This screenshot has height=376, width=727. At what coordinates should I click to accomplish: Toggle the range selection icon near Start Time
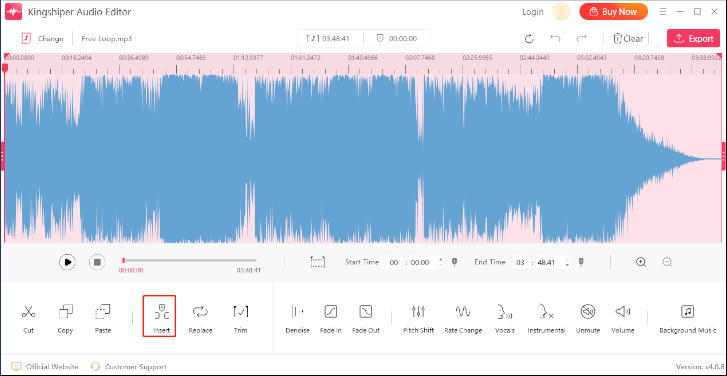coord(318,262)
